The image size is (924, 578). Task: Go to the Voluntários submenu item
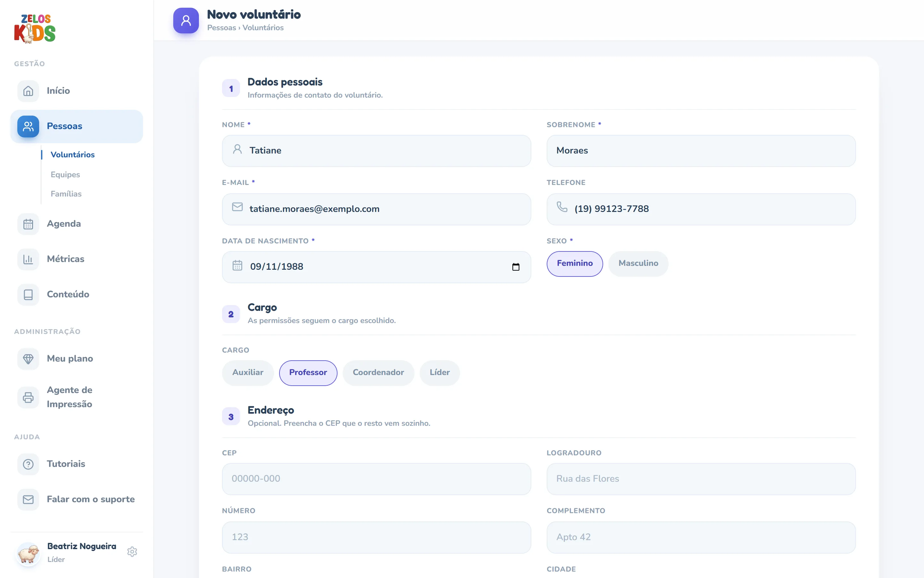point(73,154)
